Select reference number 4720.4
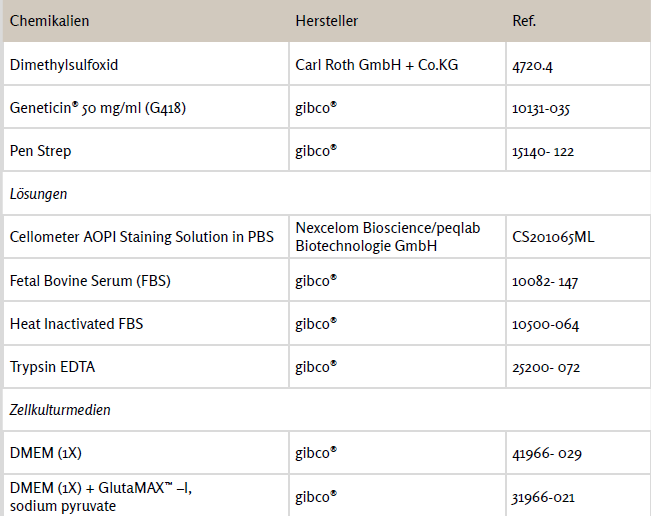Viewport: 651px width, 516px height. pos(531,65)
